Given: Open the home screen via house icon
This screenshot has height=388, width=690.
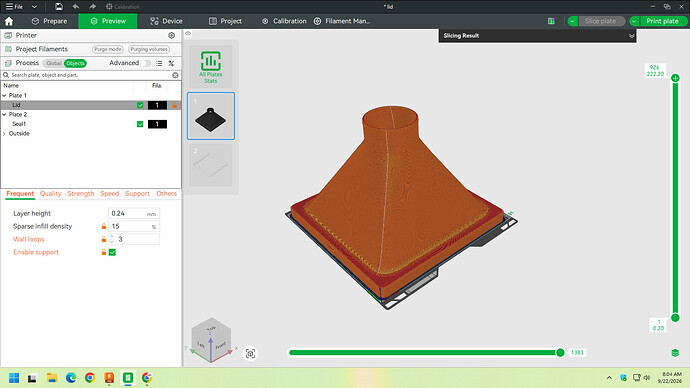Looking at the screenshot, I should pos(9,21).
